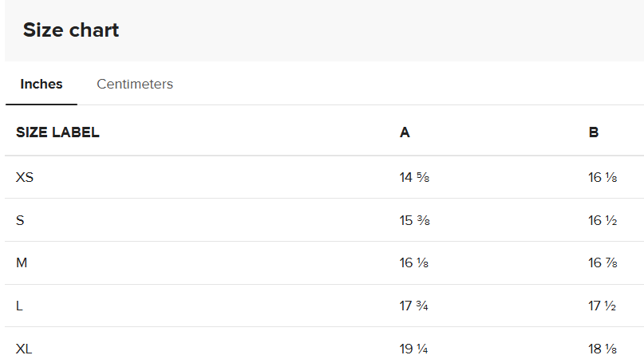Click the 17 ½ value for size L
The height and width of the screenshot is (363, 644).
603,306
